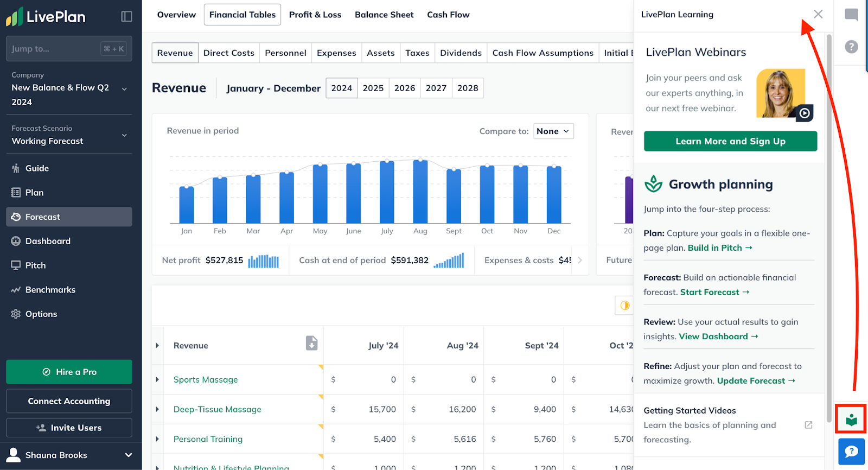Viewport: 868px width, 470px height.
Task: Switch to the Expenses sub-tab
Action: point(336,53)
